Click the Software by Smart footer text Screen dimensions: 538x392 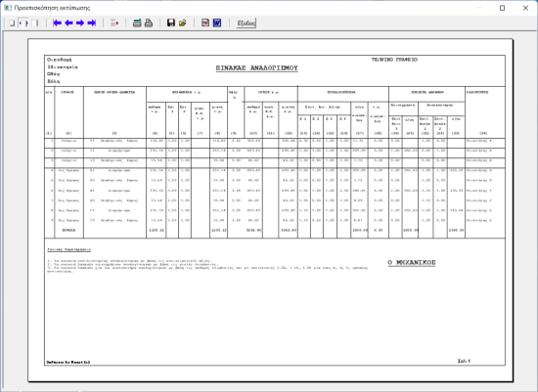pos(68,362)
